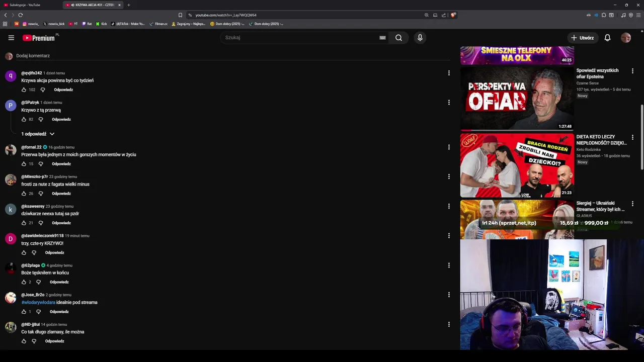644x362 pixels.
Task: Open the Brave Shields lion icon
Action: (x=453, y=15)
